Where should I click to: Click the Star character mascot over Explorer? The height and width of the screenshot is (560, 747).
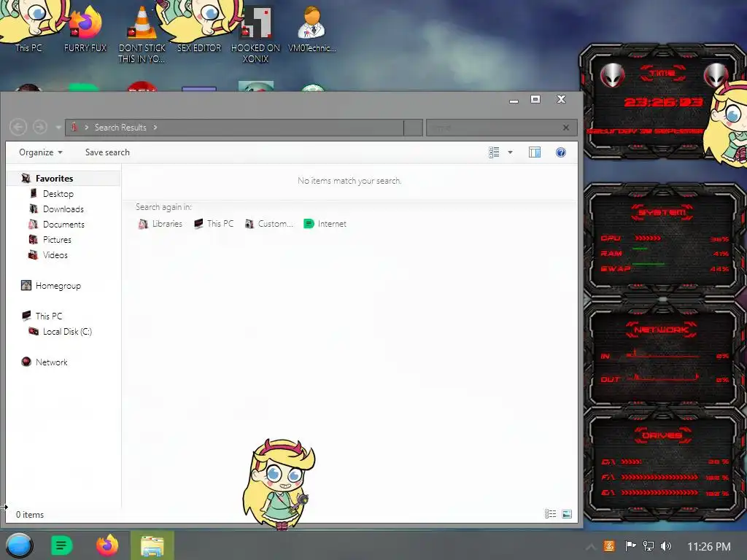(279, 483)
